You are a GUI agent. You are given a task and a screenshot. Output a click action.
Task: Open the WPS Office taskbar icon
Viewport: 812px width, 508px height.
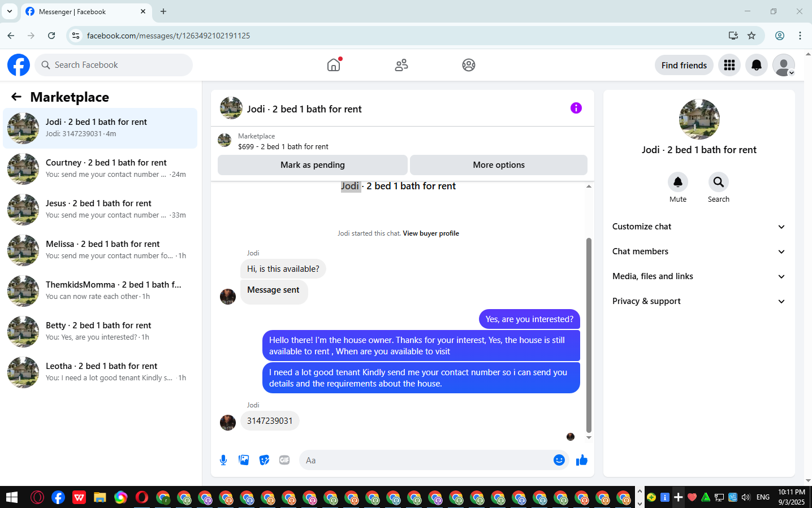pos(79,497)
